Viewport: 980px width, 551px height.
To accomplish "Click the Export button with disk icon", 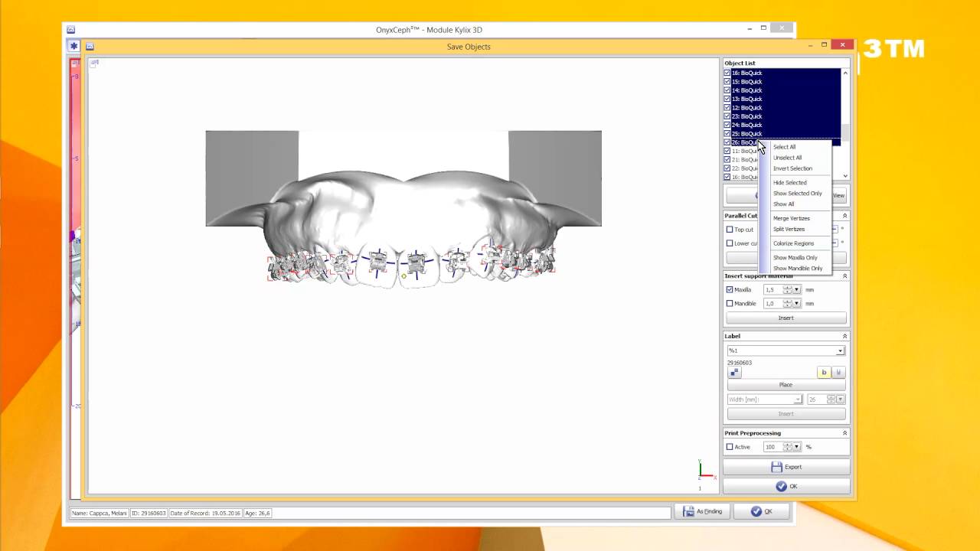I will pos(786,467).
